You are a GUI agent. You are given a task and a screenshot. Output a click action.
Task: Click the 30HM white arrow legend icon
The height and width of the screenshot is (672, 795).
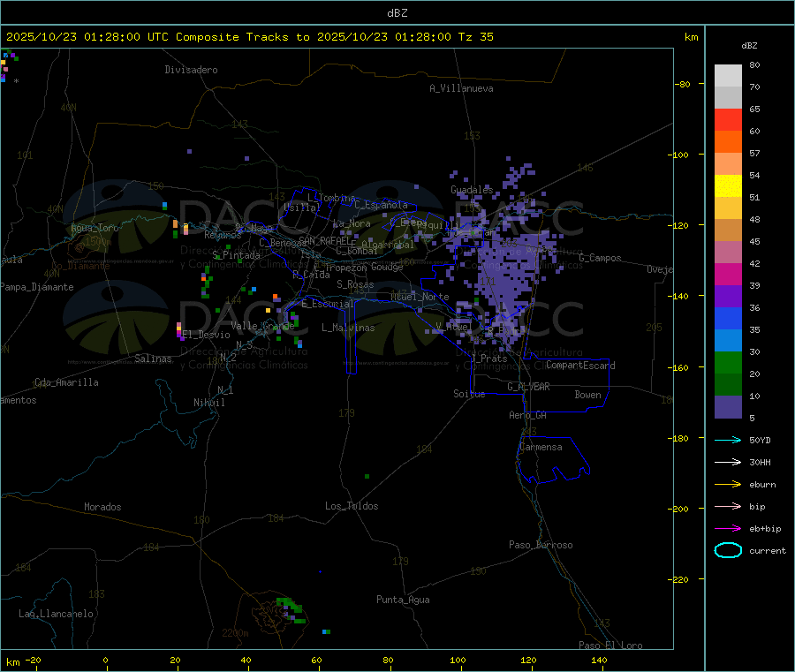click(728, 462)
